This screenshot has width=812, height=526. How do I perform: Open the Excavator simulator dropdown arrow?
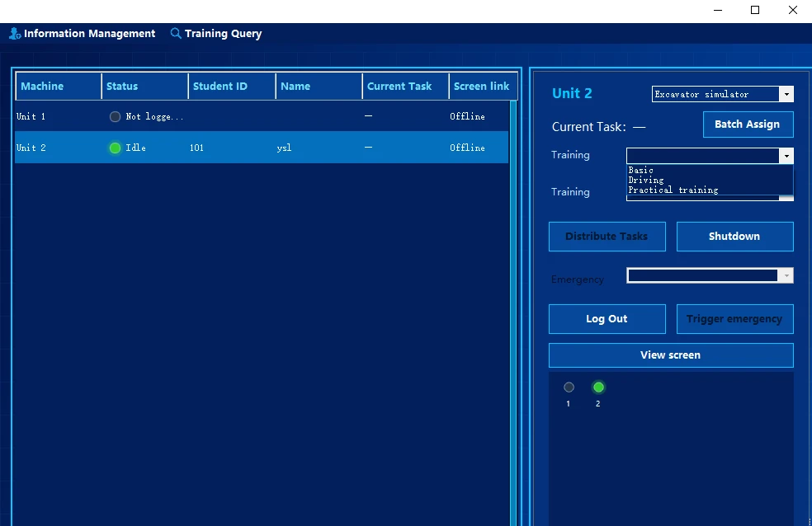tap(786, 94)
